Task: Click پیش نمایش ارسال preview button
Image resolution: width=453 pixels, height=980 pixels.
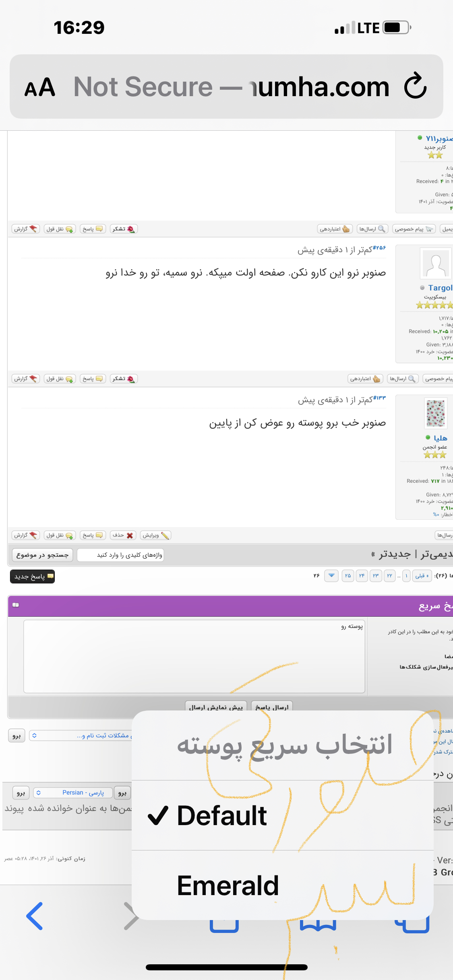Action: (216, 707)
